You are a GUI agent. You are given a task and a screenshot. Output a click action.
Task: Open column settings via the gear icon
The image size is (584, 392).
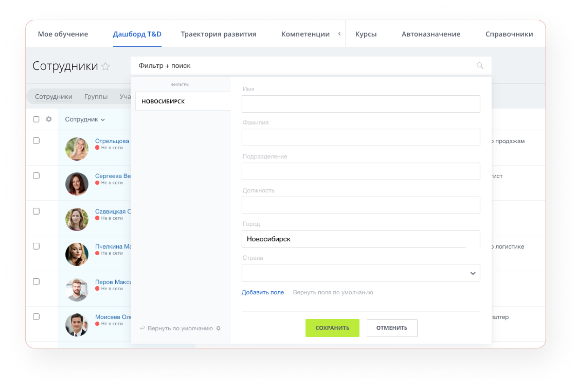pos(49,119)
